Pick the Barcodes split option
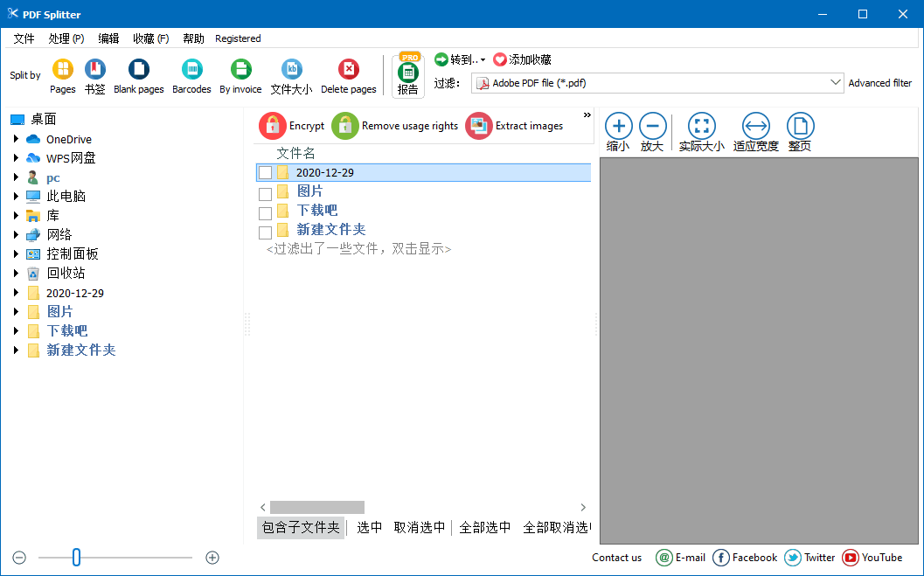Image resolution: width=924 pixels, height=576 pixels. click(x=191, y=70)
